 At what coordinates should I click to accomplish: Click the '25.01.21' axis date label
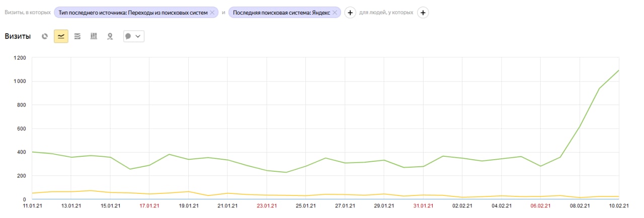click(306, 205)
